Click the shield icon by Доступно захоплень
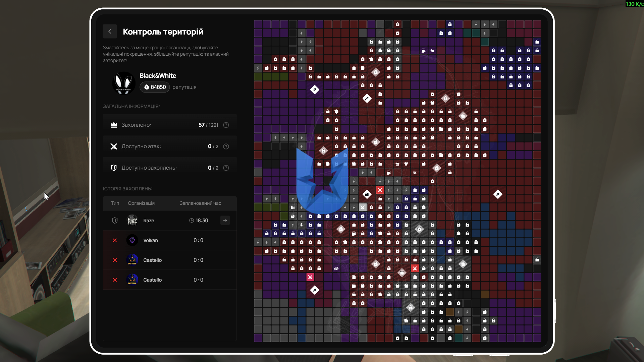The image size is (644, 362). tap(114, 168)
